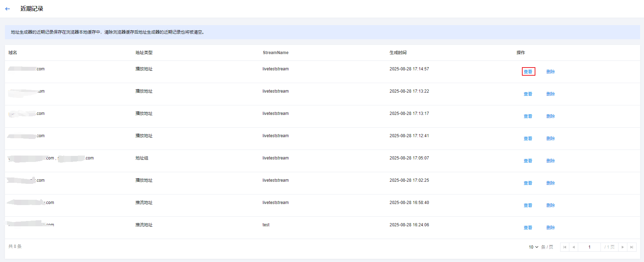The width and height of the screenshot is (644, 262).
Task: Open the 10 条/页 page size dropdown
Action: click(534, 247)
